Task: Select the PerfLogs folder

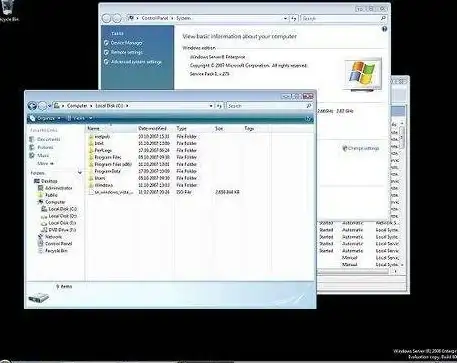Action: tap(100, 150)
